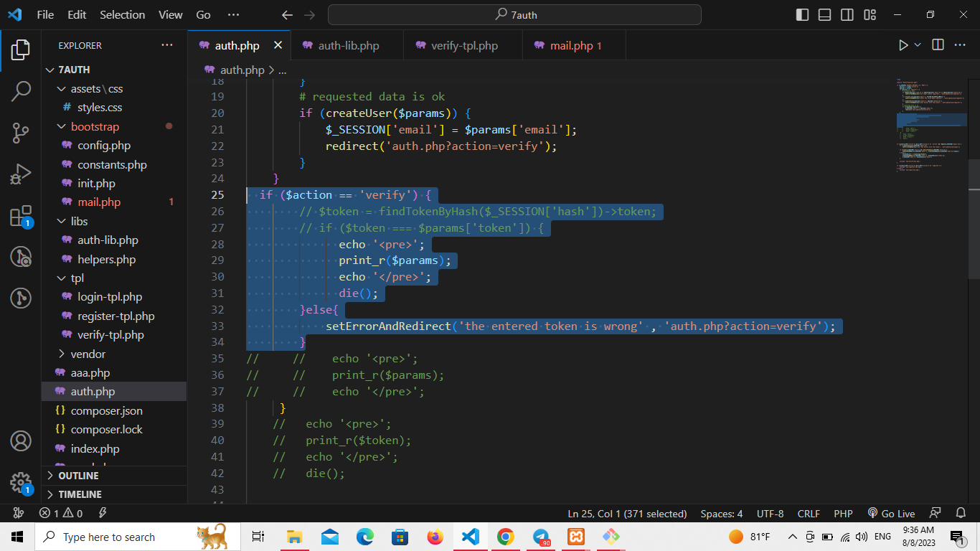Open the Source Control view

[21, 133]
